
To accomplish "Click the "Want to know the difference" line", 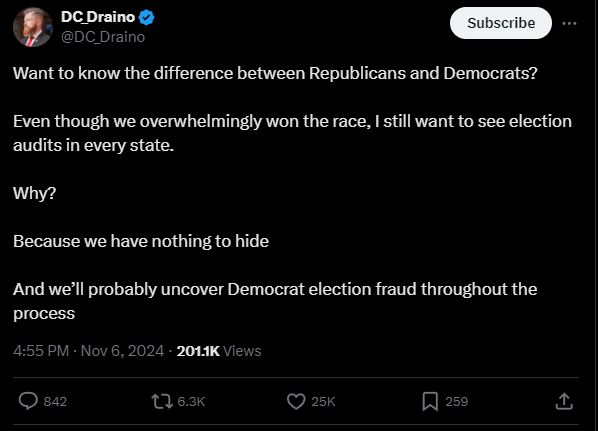I will [275, 73].
